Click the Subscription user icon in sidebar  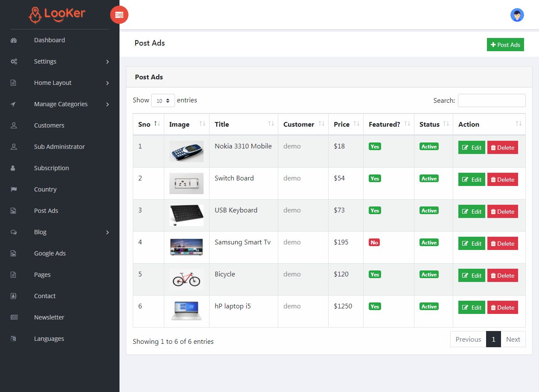13,168
